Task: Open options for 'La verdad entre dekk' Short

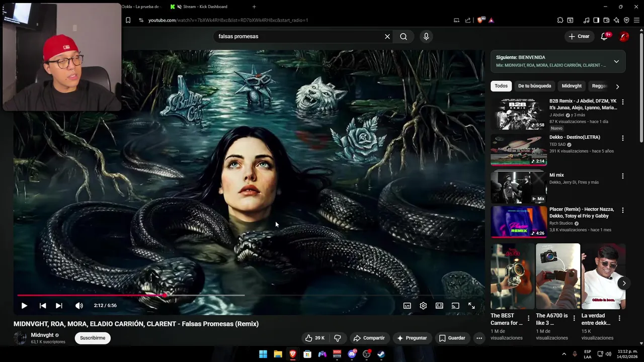Action: [x=619, y=318]
